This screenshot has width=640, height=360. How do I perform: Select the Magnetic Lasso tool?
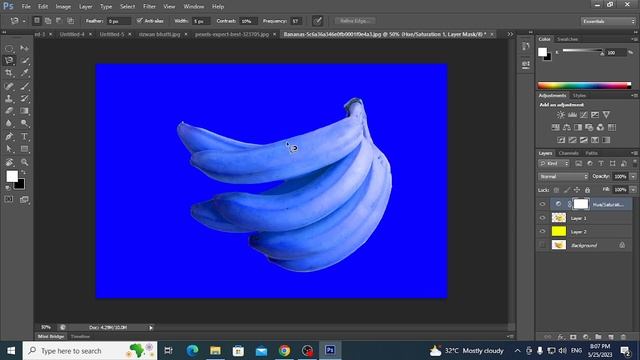pyautogui.click(x=9, y=61)
